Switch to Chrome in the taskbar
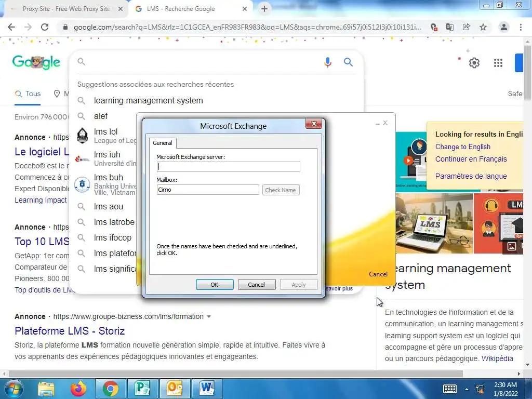 [110, 389]
